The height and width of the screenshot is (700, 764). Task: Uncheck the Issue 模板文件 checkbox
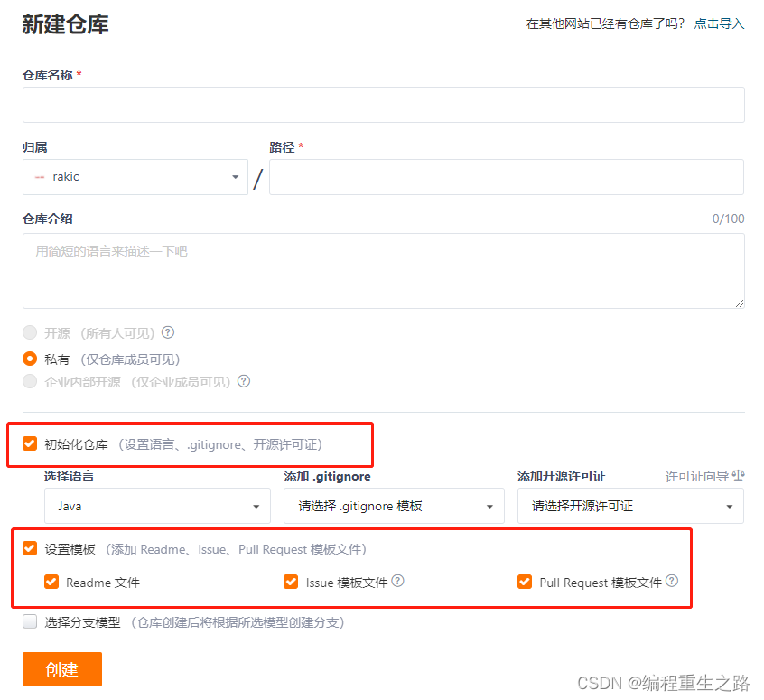[291, 583]
